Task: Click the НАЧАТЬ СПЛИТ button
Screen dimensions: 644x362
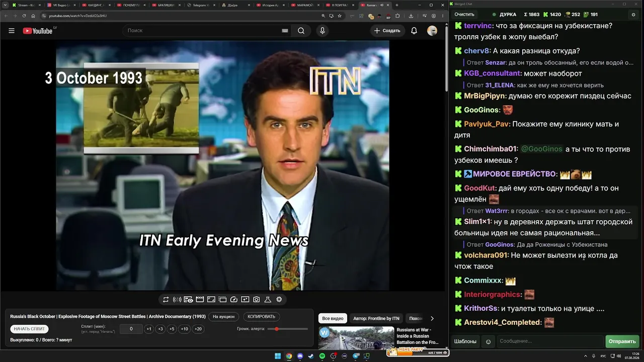Action: (x=30, y=329)
